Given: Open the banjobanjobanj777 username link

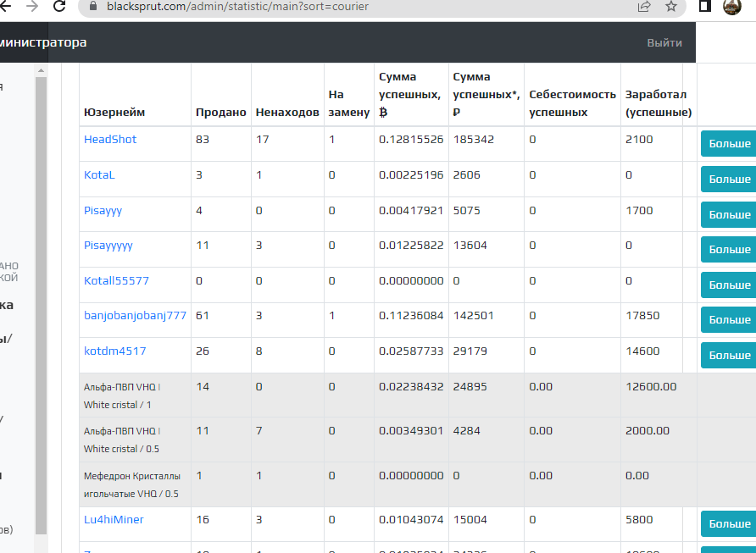Looking at the screenshot, I should pos(135,316).
